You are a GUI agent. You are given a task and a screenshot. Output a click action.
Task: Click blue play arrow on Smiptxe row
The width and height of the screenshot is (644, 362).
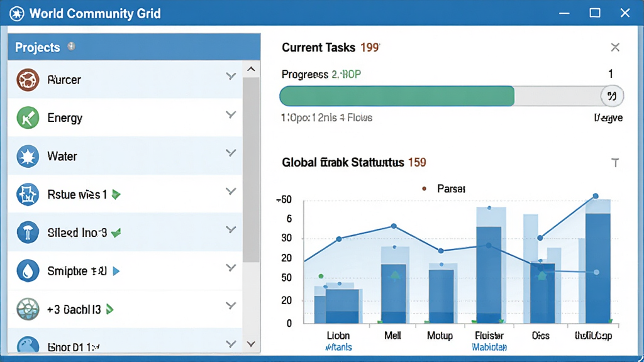(x=116, y=271)
